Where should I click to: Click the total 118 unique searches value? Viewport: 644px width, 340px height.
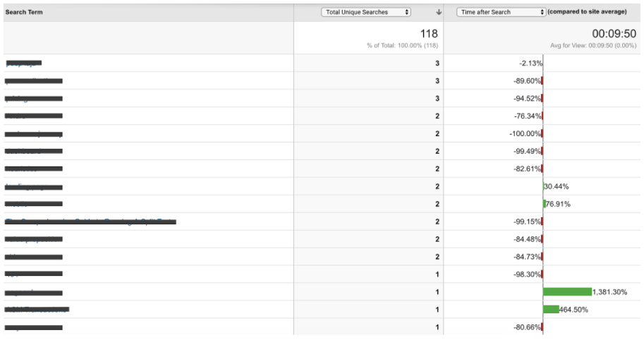[429, 34]
